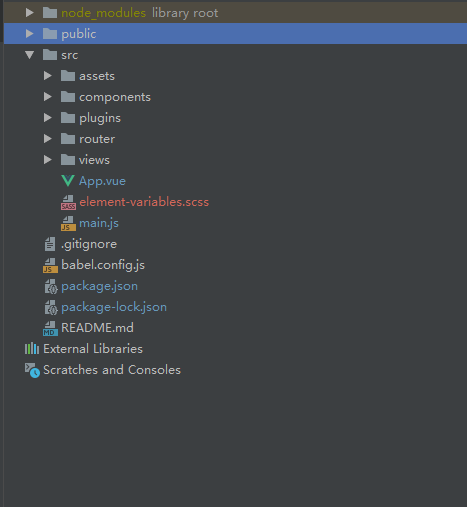
Task: Click the public folder icon
Action: click(50, 34)
